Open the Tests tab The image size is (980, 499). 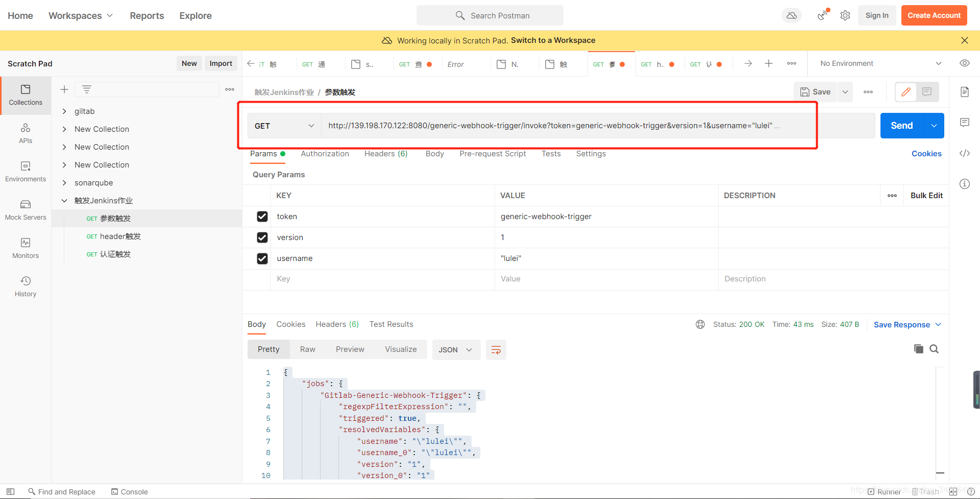coord(551,154)
